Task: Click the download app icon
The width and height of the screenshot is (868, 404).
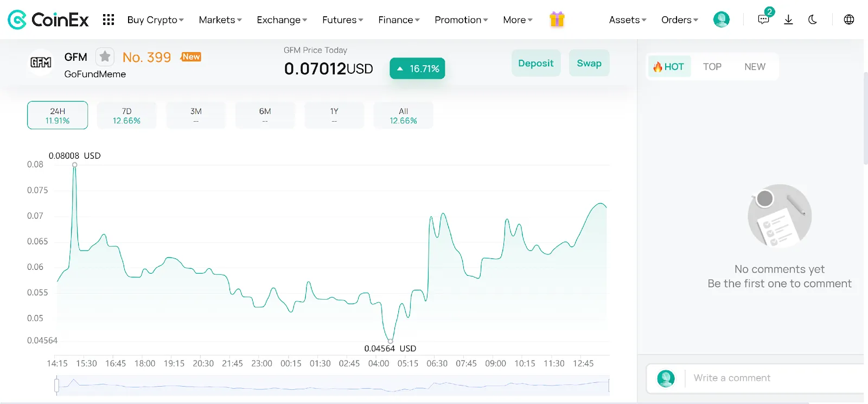Action: point(788,20)
